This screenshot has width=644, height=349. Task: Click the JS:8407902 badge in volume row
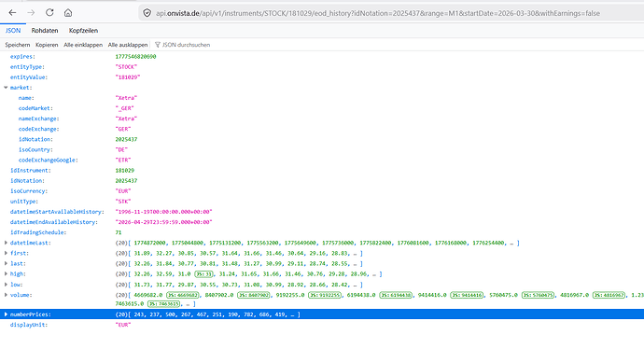254,295
